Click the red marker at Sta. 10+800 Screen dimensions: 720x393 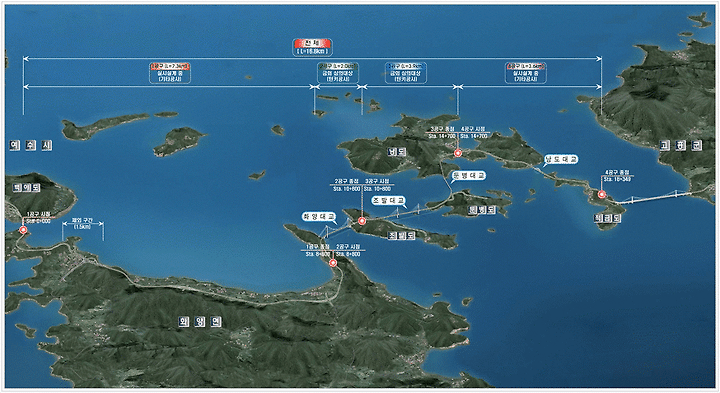(x=362, y=221)
